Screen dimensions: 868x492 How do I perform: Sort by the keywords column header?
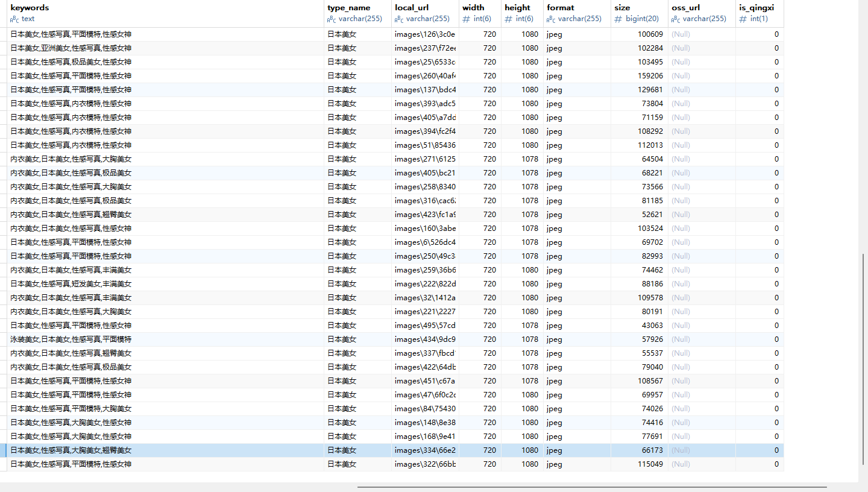(166, 13)
